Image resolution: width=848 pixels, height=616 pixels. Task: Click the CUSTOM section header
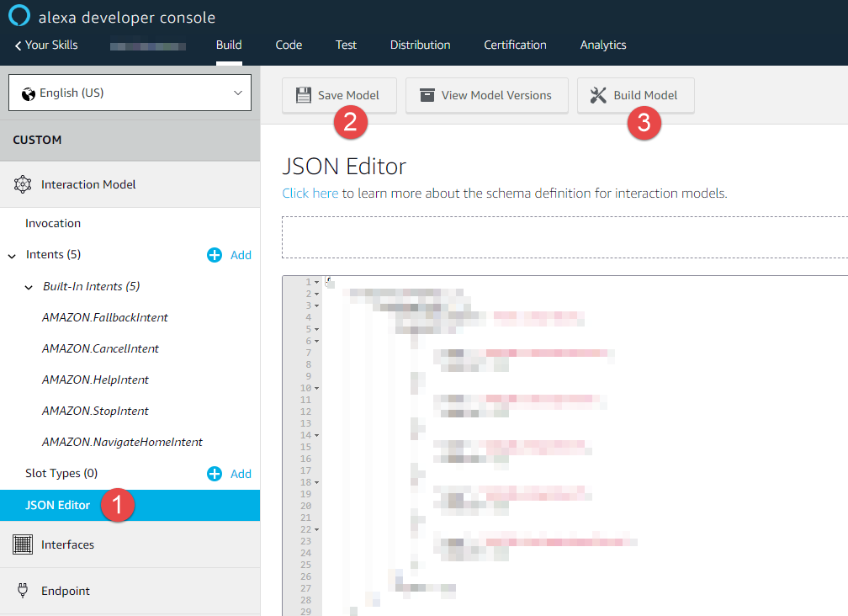pyautogui.click(x=130, y=140)
